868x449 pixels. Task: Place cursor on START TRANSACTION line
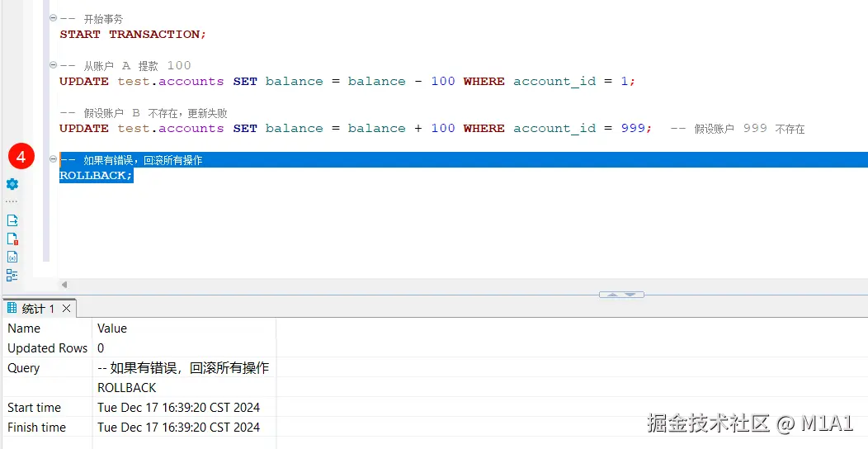tap(133, 35)
